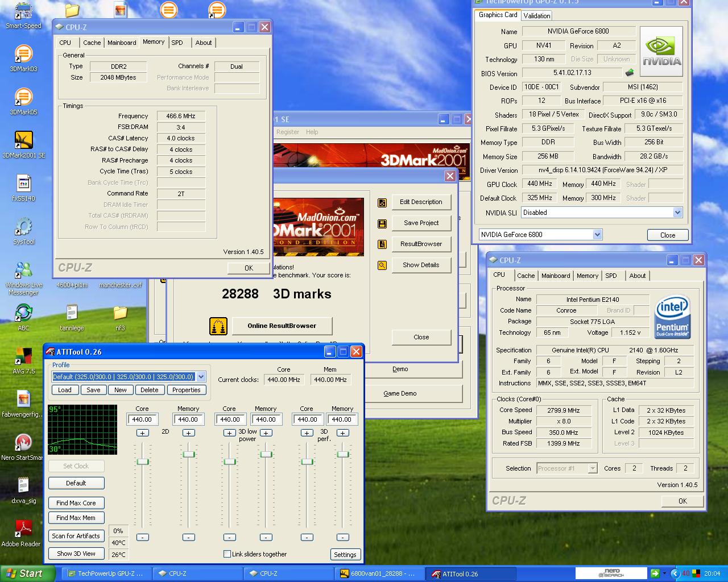Open Mainboard tab in CPU-Z processor window
Screen dimensions: 728x582
click(556, 276)
